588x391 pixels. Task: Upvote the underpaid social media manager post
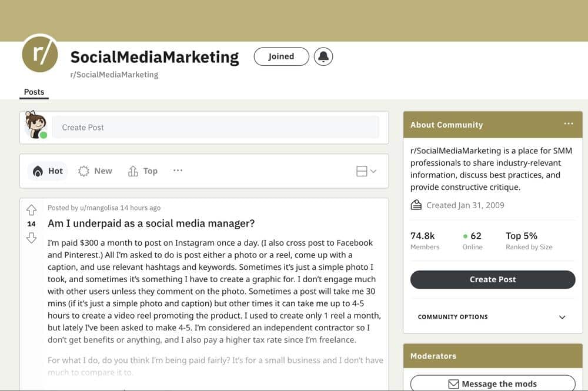[32, 210]
